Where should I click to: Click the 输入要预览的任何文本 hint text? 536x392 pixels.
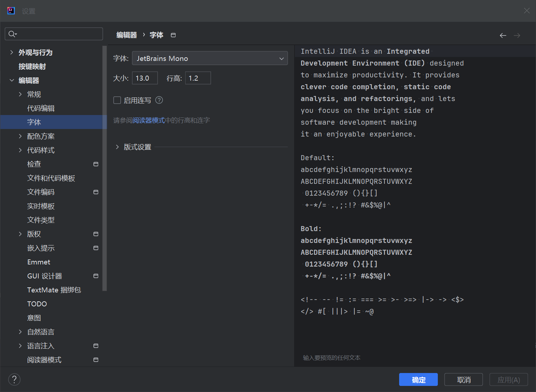coord(332,358)
